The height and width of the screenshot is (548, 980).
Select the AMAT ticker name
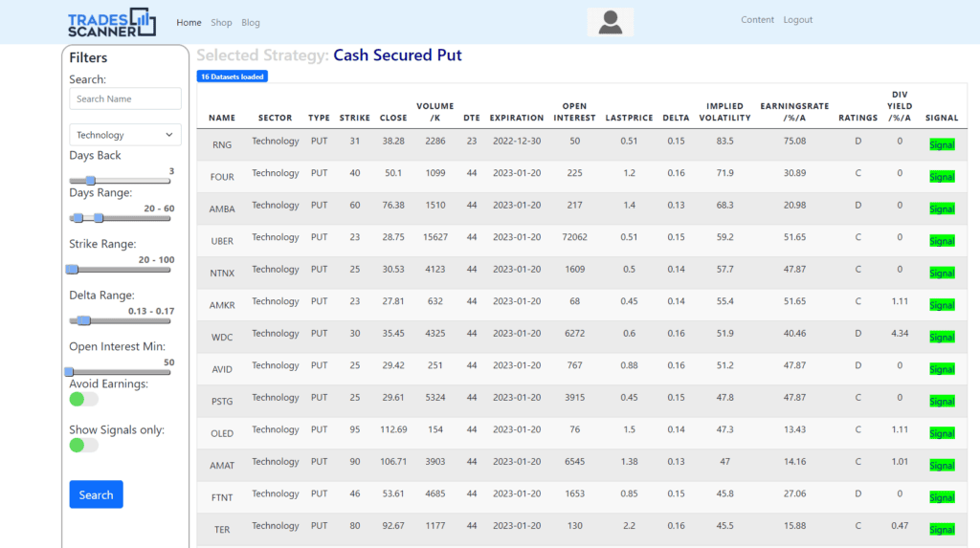tap(222, 466)
